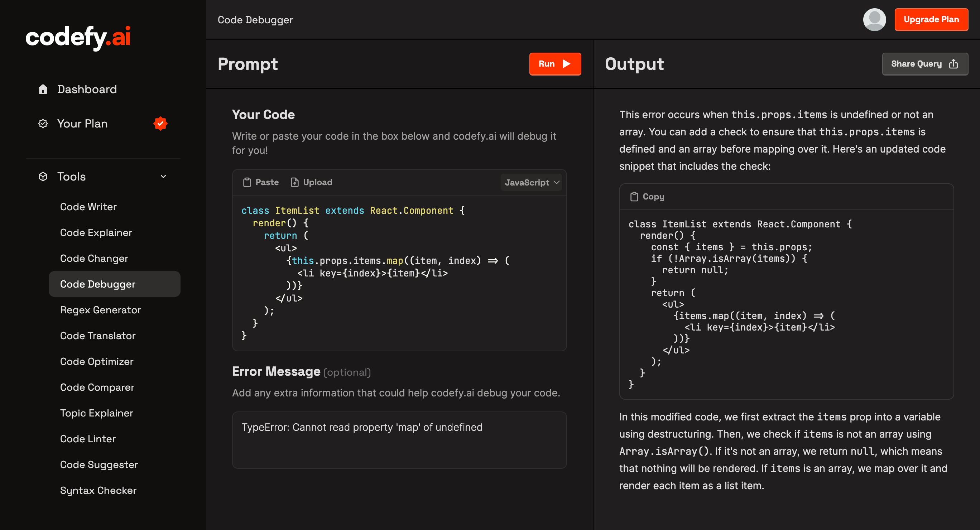The width and height of the screenshot is (980, 530).
Task: Go to Code Translator tool
Action: [x=98, y=336]
